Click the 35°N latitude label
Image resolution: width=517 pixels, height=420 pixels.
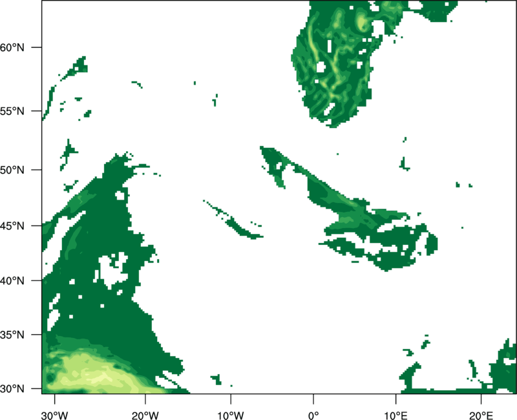[12, 335]
